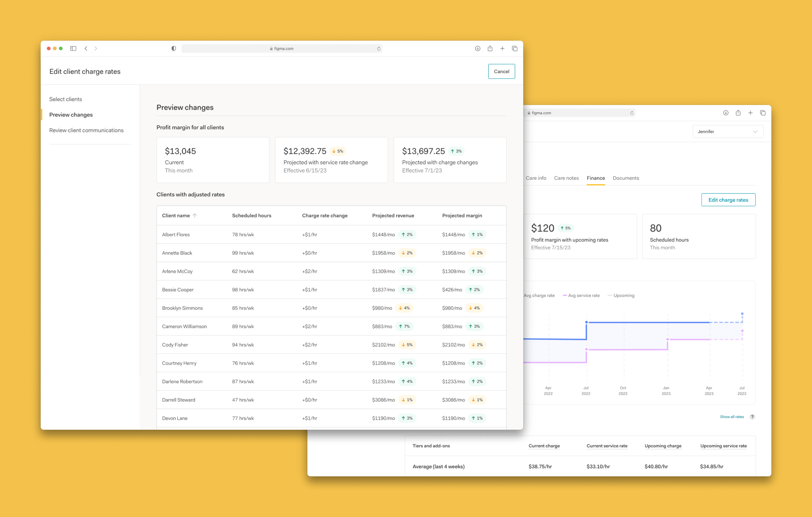Go back in front browser window

[86, 49]
